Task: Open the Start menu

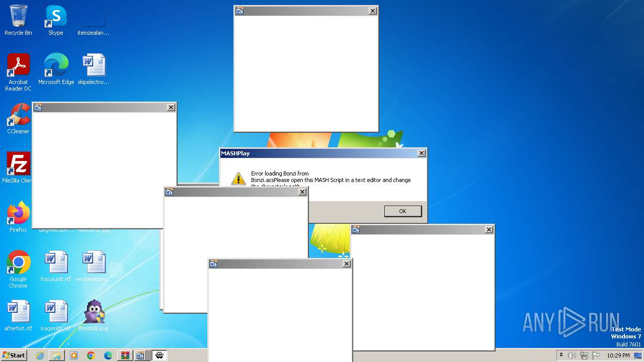Action: [14, 355]
